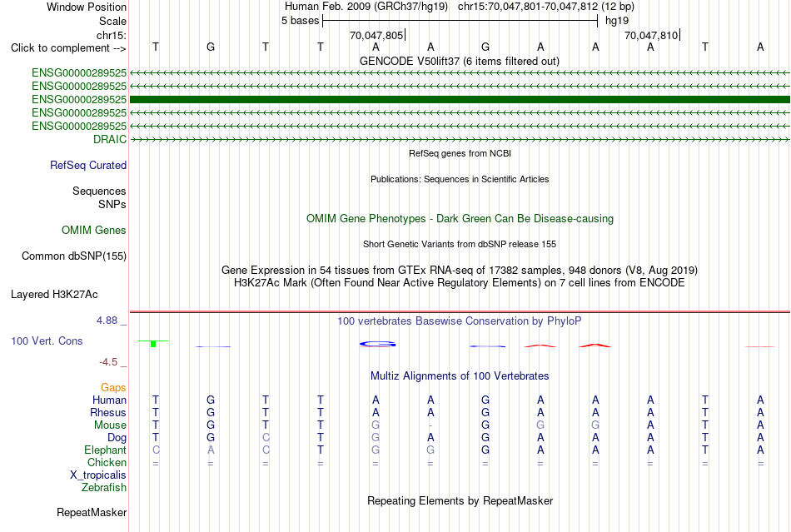
Task: Open the DRAIC gene track label
Action: (109, 139)
